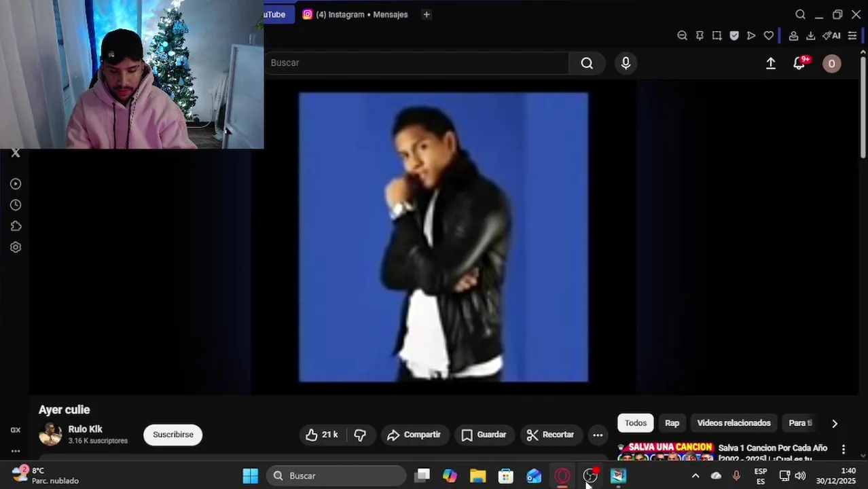The width and height of the screenshot is (868, 489).
Task: Click the Rulo Klk channel avatar
Action: [x=50, y=435]
